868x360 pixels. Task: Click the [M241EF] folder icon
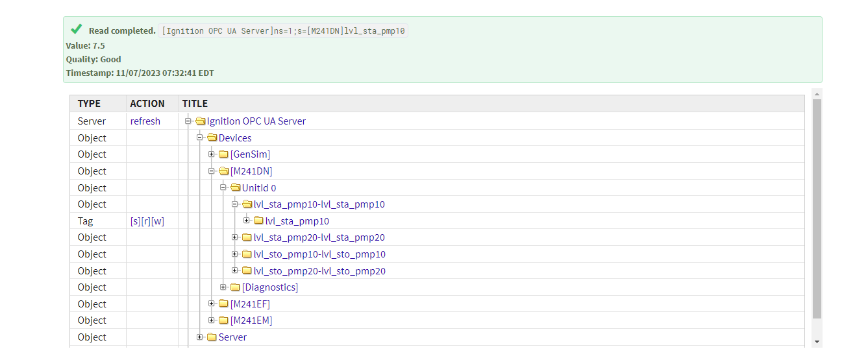click(x=223, y=304)
